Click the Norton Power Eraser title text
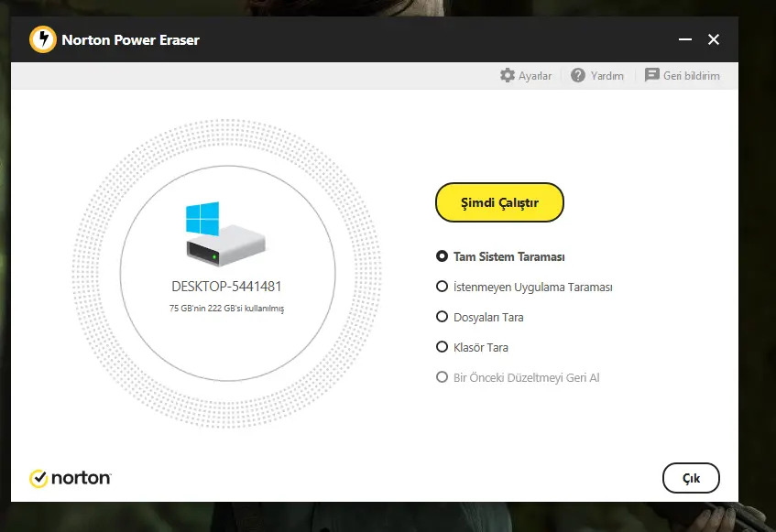This screenshot has width=776, height=532. click(x=131, y=39)
